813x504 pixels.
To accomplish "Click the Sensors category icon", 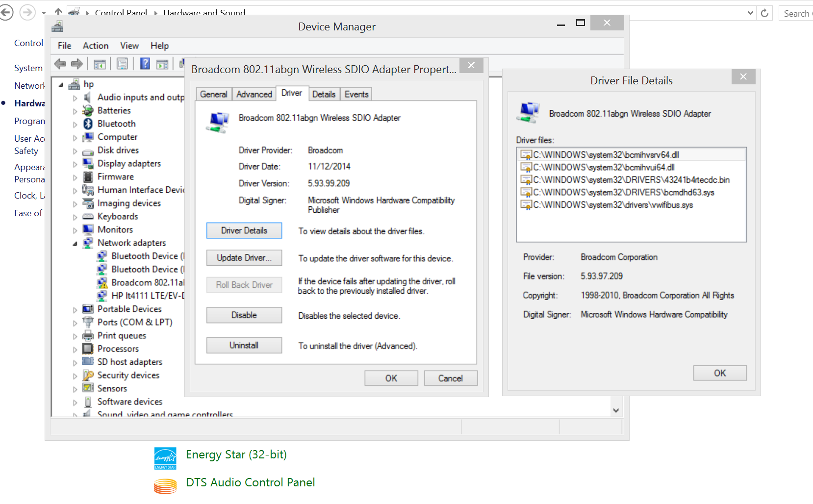I will tap(88, 388).
